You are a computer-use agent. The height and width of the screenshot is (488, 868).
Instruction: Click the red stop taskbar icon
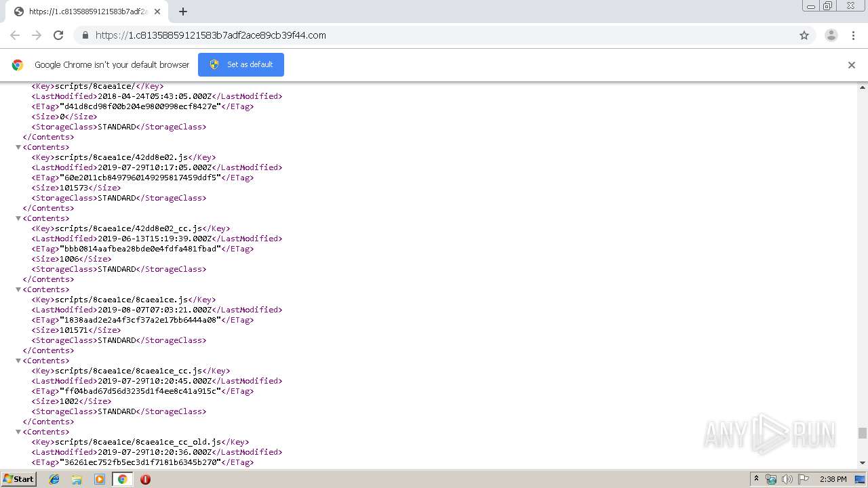pos(145,479)
